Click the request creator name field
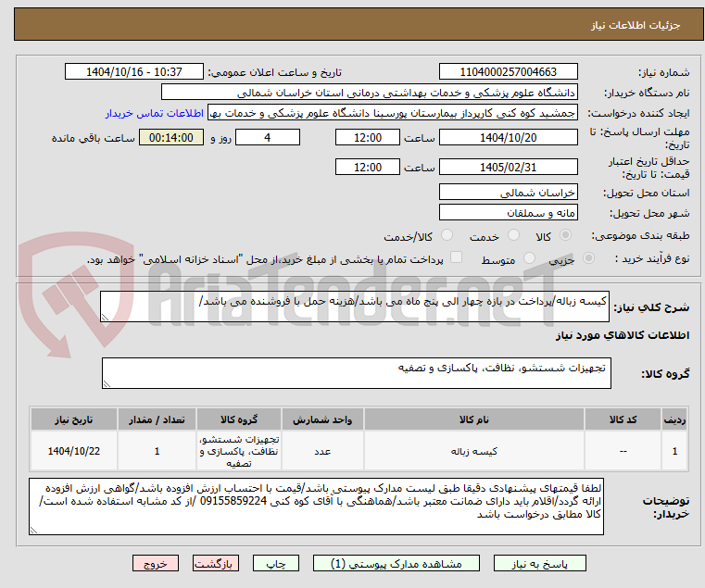Image resolution: width=705 pixels, height=588 pixels. pyautogui.click(x=393, y=113)
